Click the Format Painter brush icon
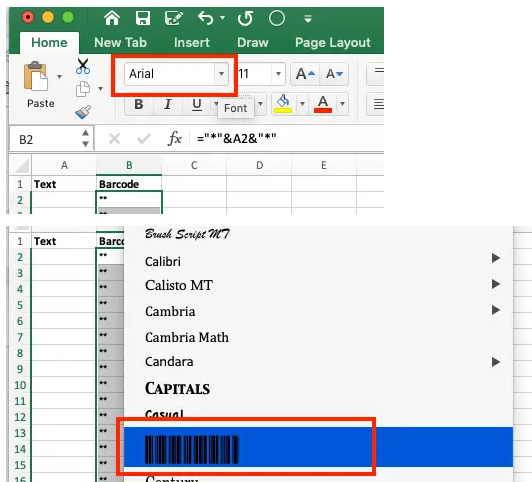Viewport: 532px width, 482px height. (x=83, y=112)
